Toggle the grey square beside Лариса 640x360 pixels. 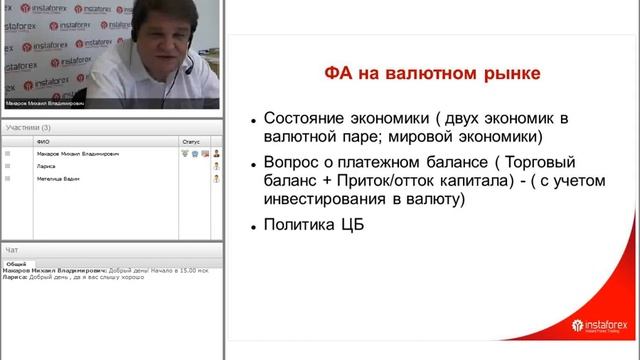click(x=7, y=166)
